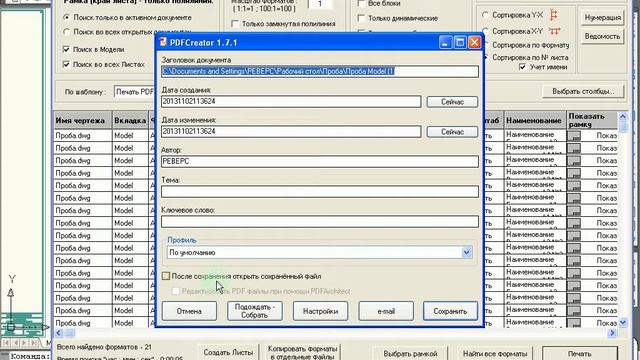Focus the Ключевое слово field
The height and width of the screenshot is (360, 640).
point(320,222)
